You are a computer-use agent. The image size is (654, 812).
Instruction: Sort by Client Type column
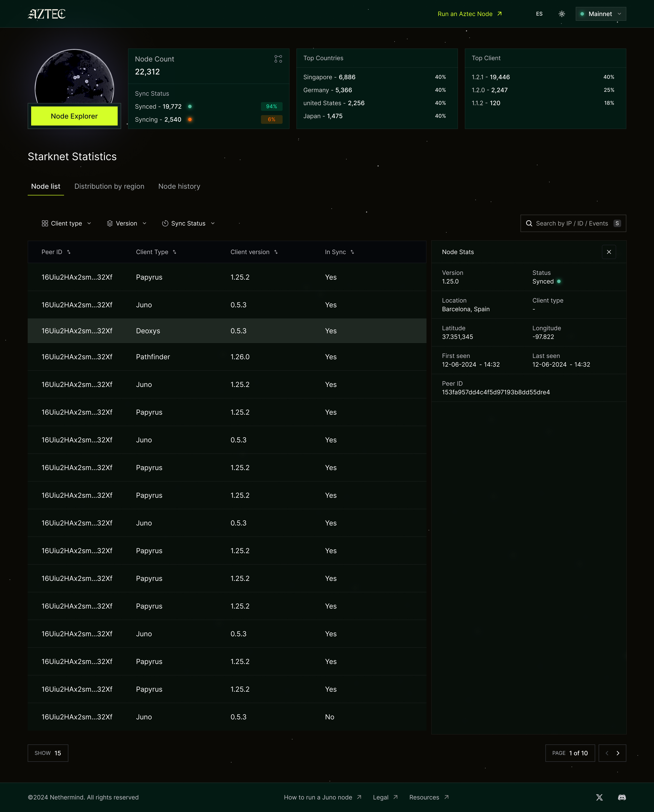coord(175,252)
